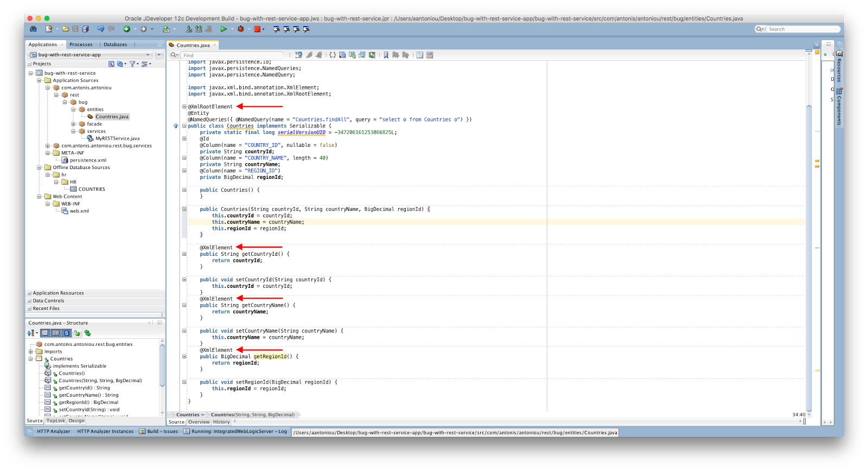Toggle the show public members only button

click(77, 333)
